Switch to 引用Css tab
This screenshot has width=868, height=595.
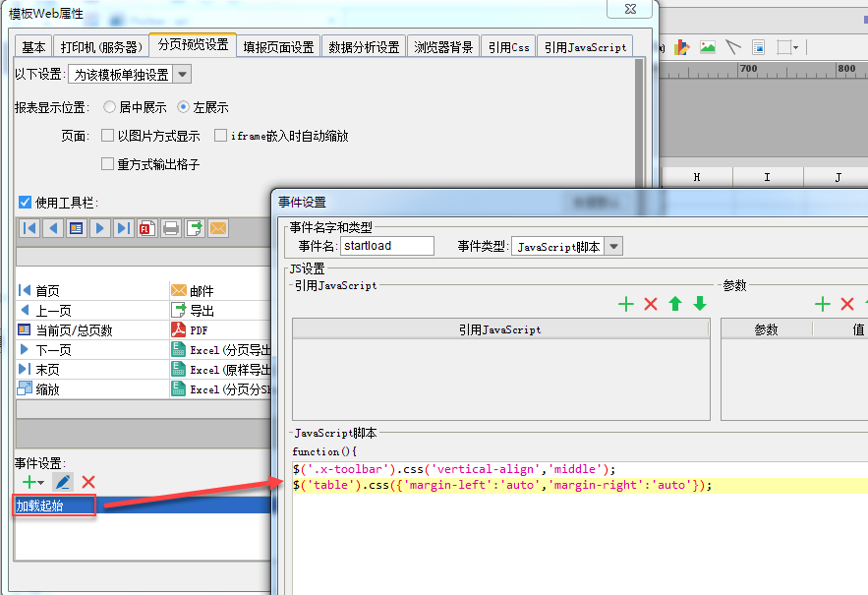pos(508,47)
